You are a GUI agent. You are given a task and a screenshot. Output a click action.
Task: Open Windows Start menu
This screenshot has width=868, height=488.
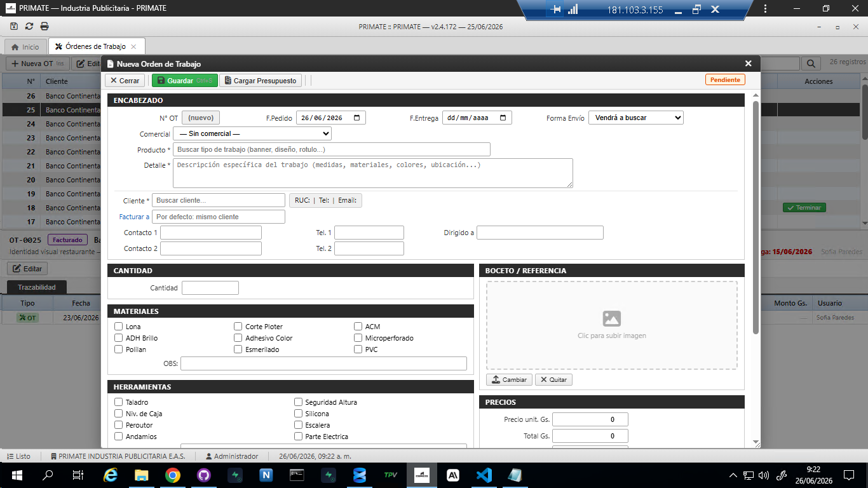pos(17,475)
